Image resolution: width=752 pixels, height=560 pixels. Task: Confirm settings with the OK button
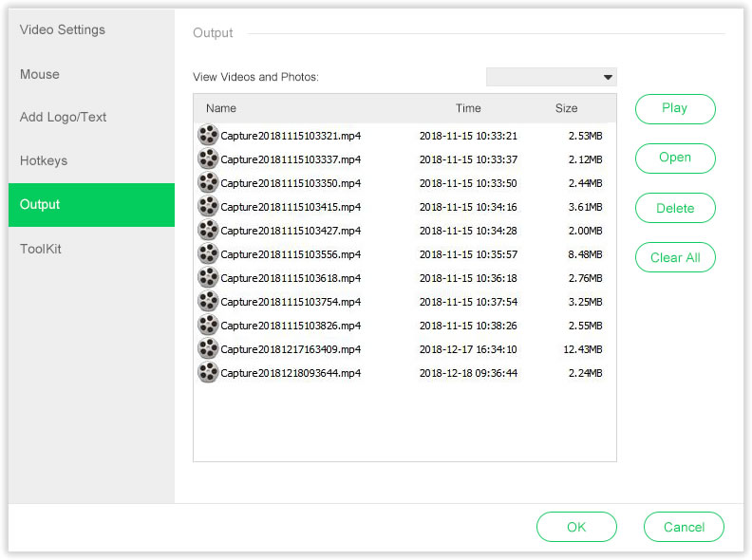pos(576,527)
